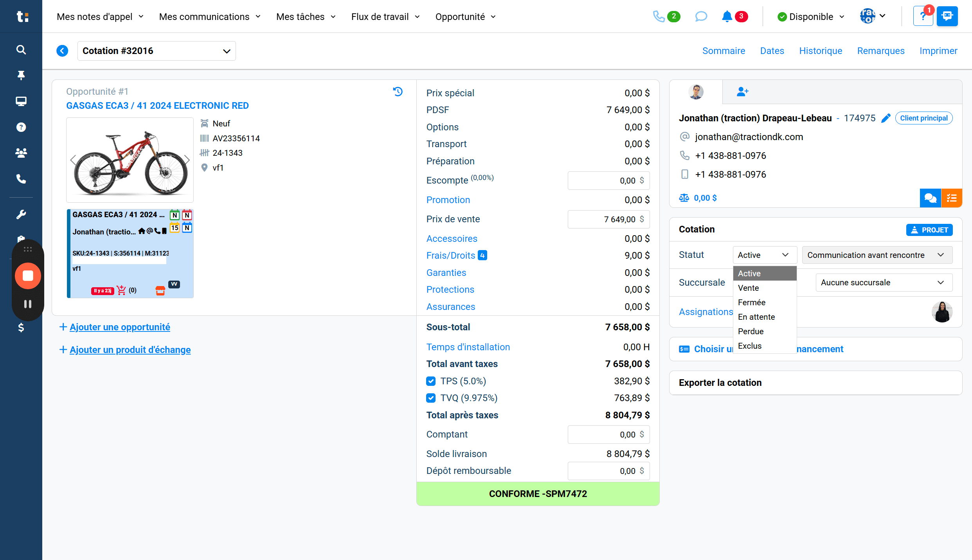972x560 pixels.
Task: Click the Client principal badge
Action: pos(924,118)
